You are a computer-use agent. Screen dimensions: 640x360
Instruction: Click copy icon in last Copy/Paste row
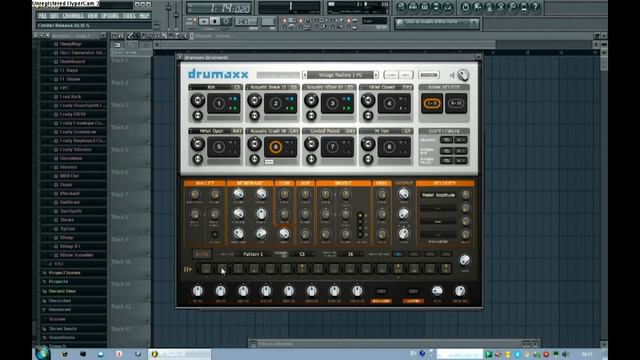point(447,160)
